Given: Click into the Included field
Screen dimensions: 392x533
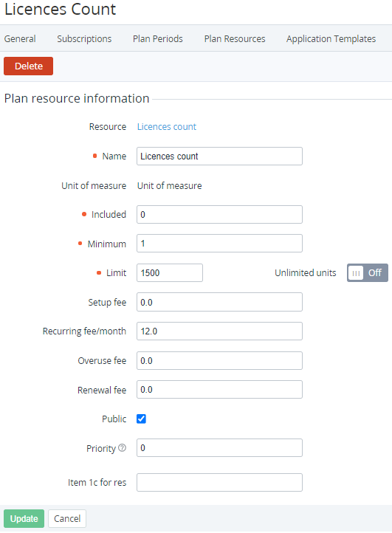Looking at the screenshot, I should (x=219, y=215).
